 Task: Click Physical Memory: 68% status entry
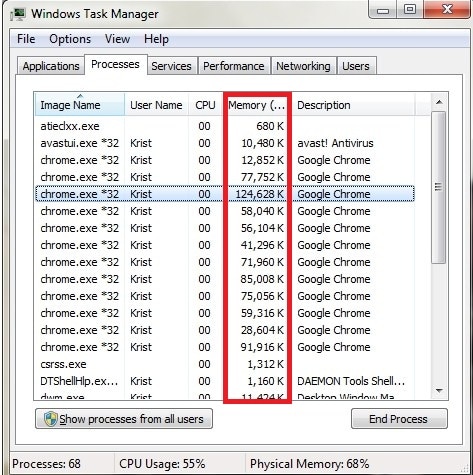310,464
